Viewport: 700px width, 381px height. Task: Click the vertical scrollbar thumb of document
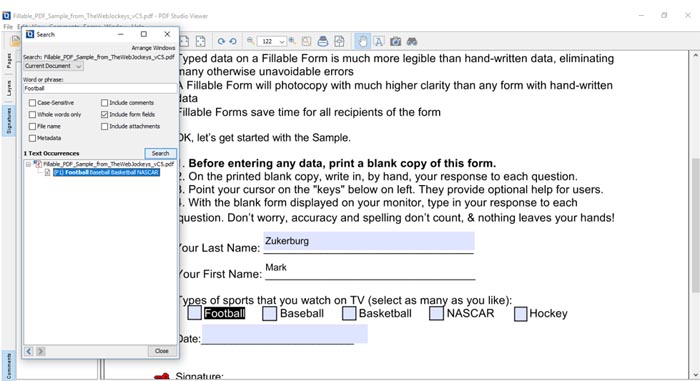pos(695,226)
